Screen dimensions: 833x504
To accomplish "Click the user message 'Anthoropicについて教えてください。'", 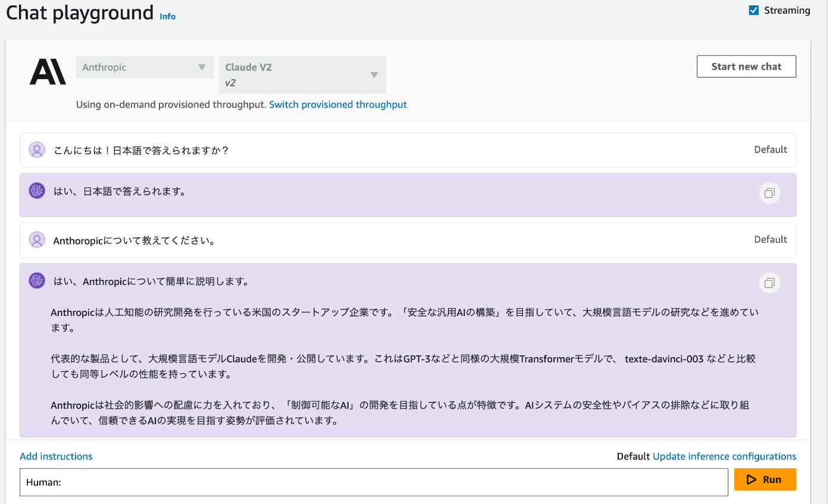I will (x=134, y=241).
